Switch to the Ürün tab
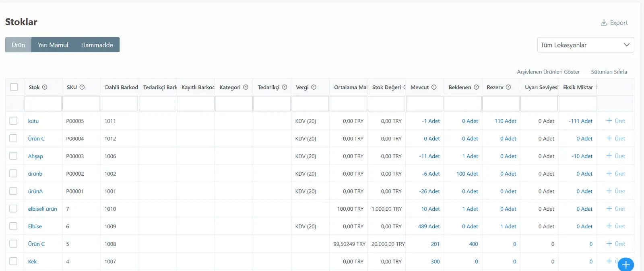 coord(19,45)
